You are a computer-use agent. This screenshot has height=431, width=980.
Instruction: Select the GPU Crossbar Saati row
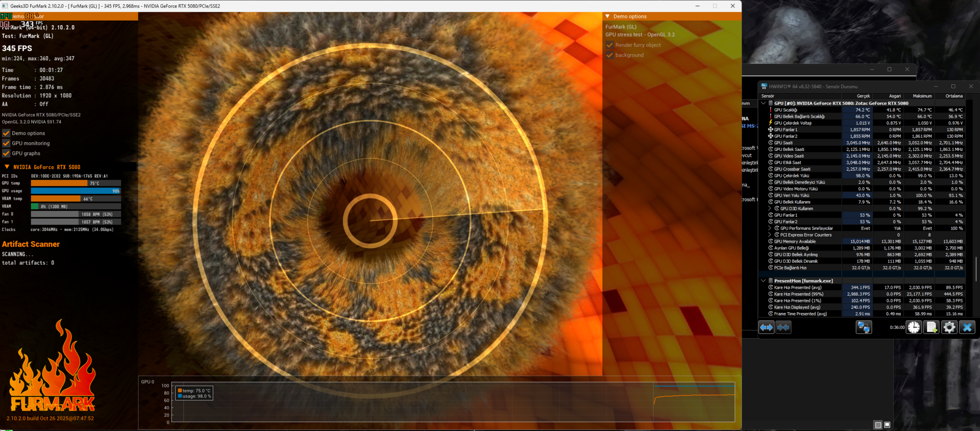pos(862,169)
